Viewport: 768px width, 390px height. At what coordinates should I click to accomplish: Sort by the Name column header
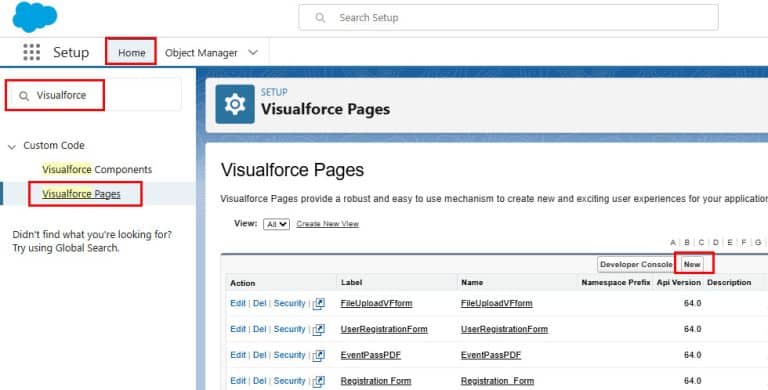tap(472, 283)
